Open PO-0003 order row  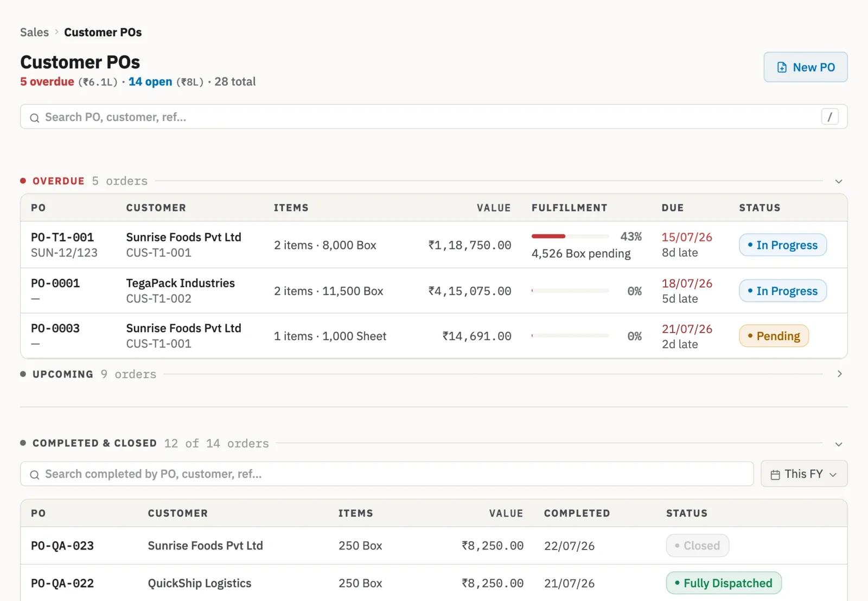pos(433,336)
